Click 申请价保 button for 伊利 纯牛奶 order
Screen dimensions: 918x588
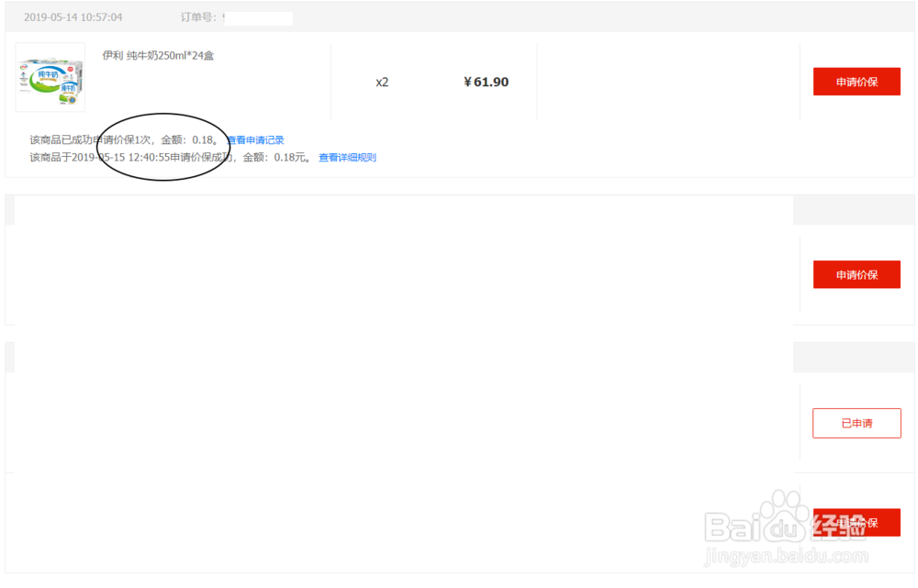pyautogui.click(x=856, y=82)
